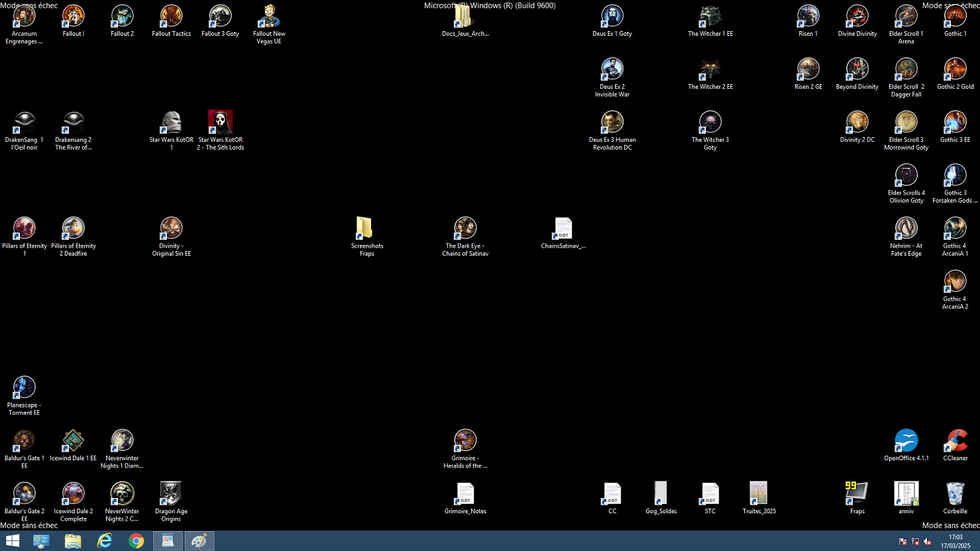The image size is (980, 551).
Task: Select the Risen 1 shortcut
Action: [808, 16]
